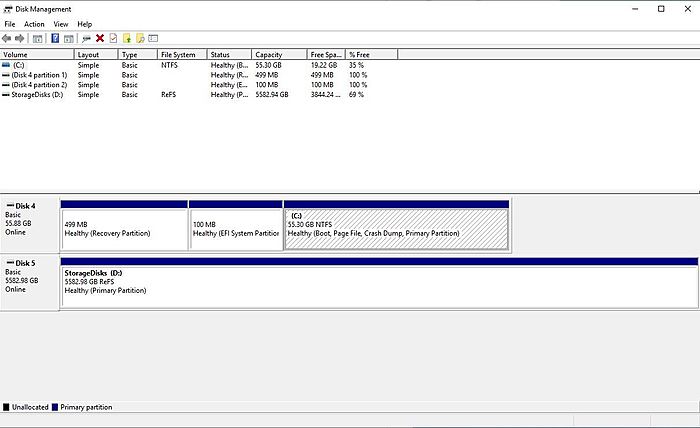This screenshot has width=700, height=428.
Task: Open the Action menu
Action: pyautogui.click(x=34, y=23)
